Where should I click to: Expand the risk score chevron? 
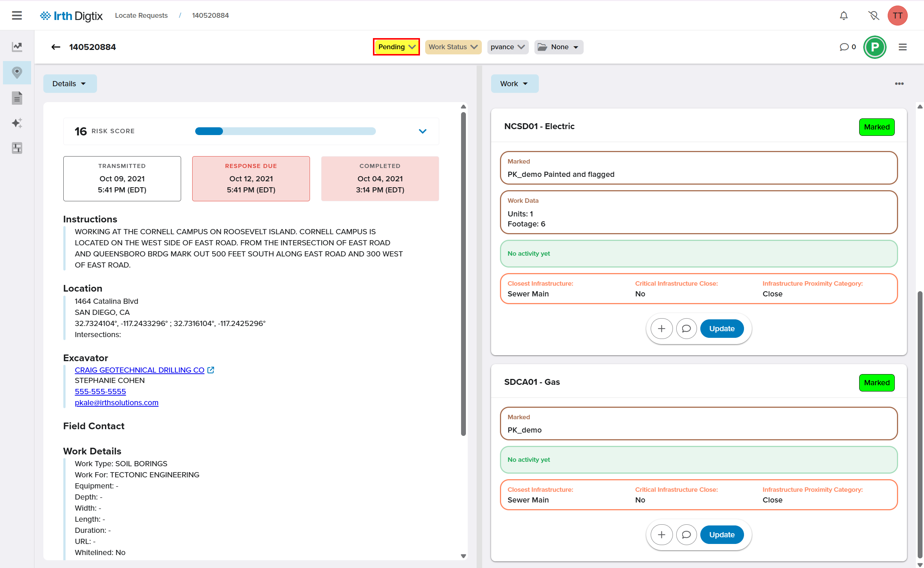click(423, 131)
